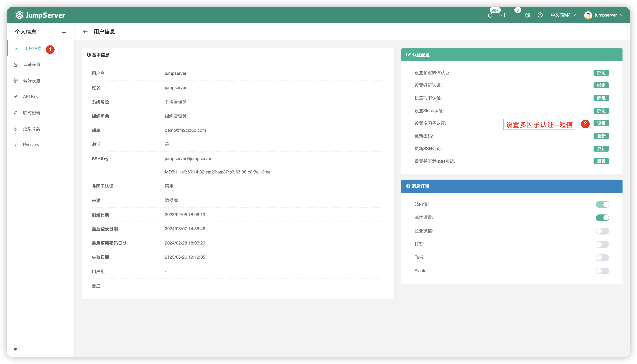Open the tickets list icon

pyautogui.click(x=515, y=15)
